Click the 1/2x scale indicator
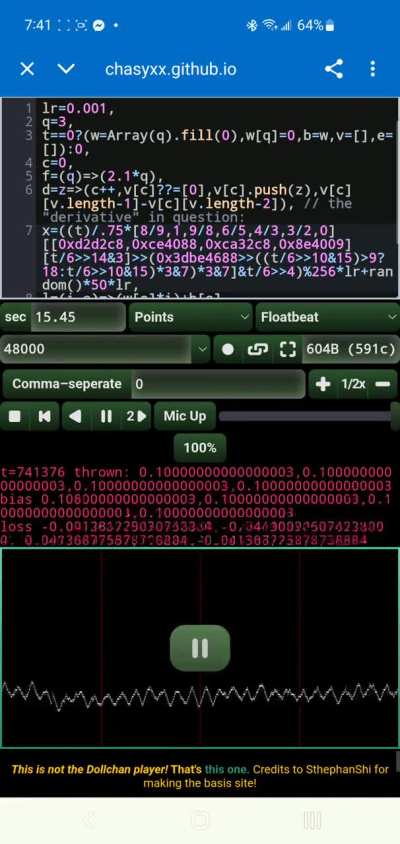The image size is (400, 844). click(354, 384)
